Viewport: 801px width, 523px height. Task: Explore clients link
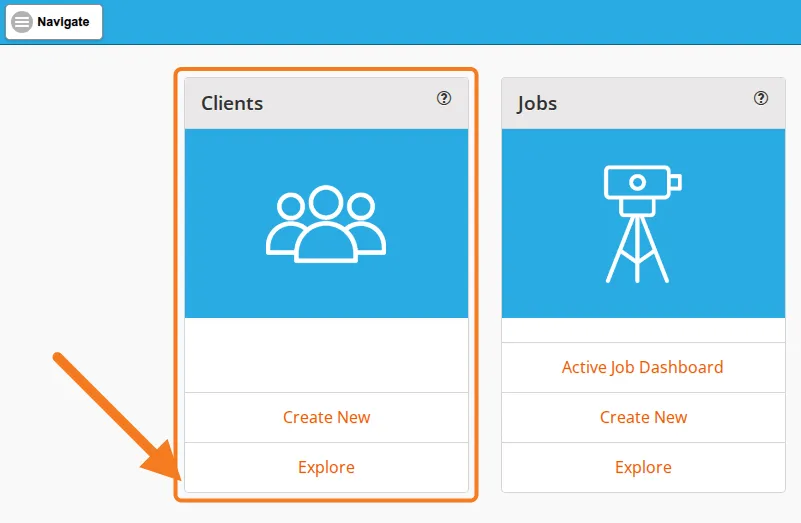[326, 467]
